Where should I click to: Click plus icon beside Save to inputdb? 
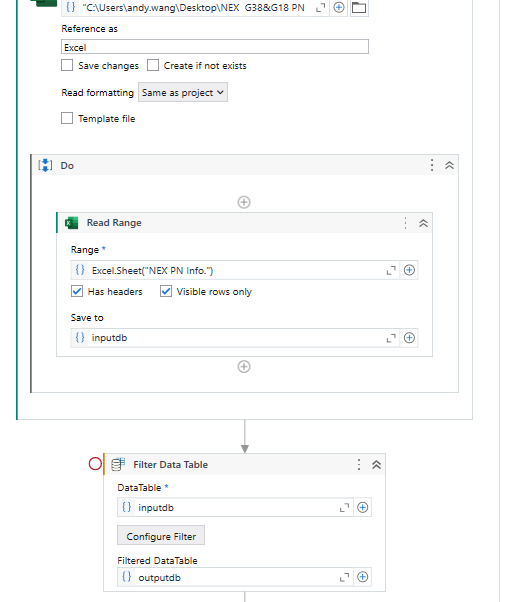point(409,338)
